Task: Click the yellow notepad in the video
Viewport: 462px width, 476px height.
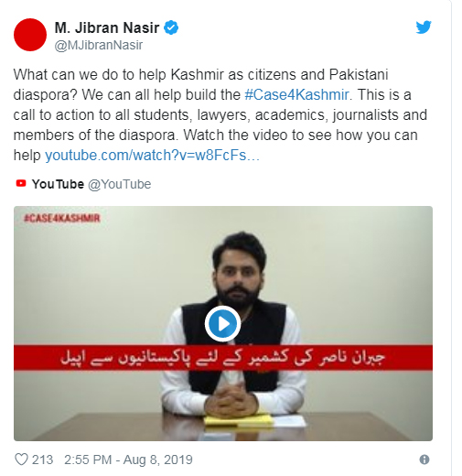Action: pos(239,420)
